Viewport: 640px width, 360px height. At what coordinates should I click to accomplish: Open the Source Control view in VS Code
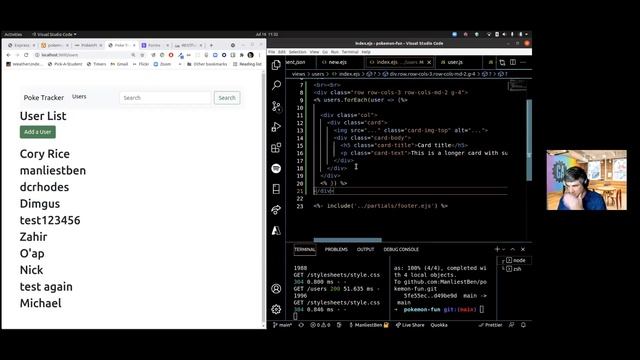point(276,106)
